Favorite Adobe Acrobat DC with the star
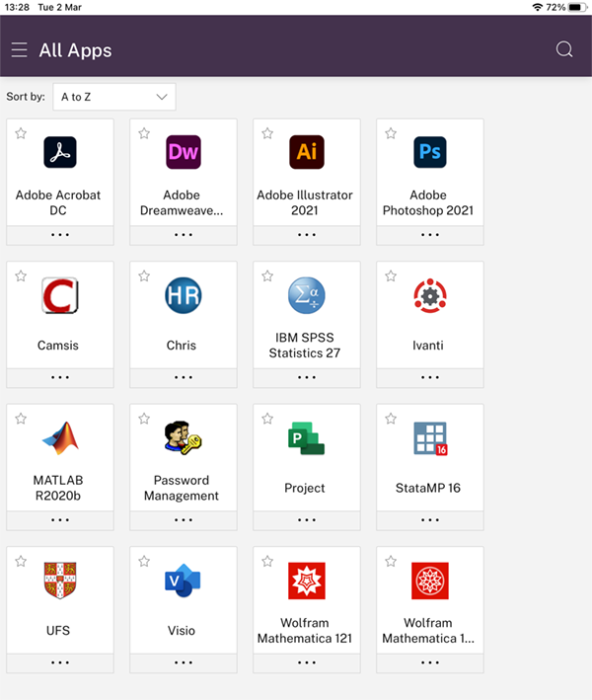 click(21, 133)
